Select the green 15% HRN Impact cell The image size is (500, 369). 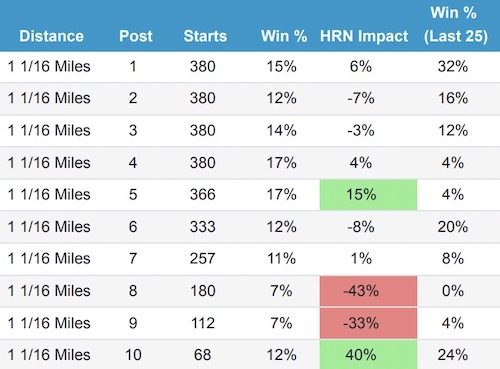tap(368, 195)
